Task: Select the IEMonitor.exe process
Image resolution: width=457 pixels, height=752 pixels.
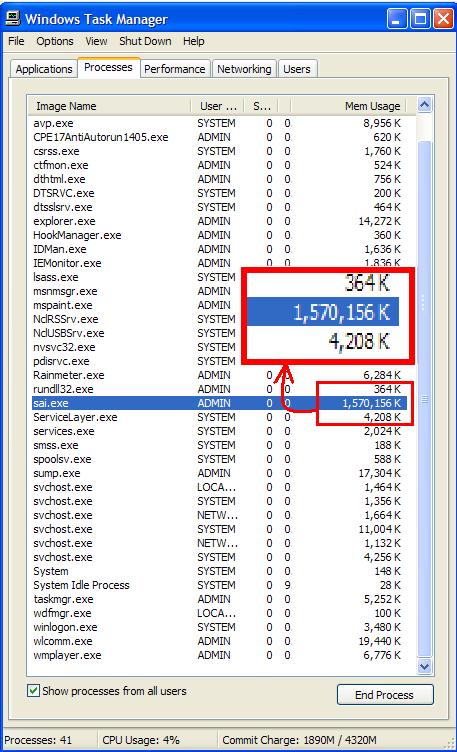Action: tap(220, 263)
